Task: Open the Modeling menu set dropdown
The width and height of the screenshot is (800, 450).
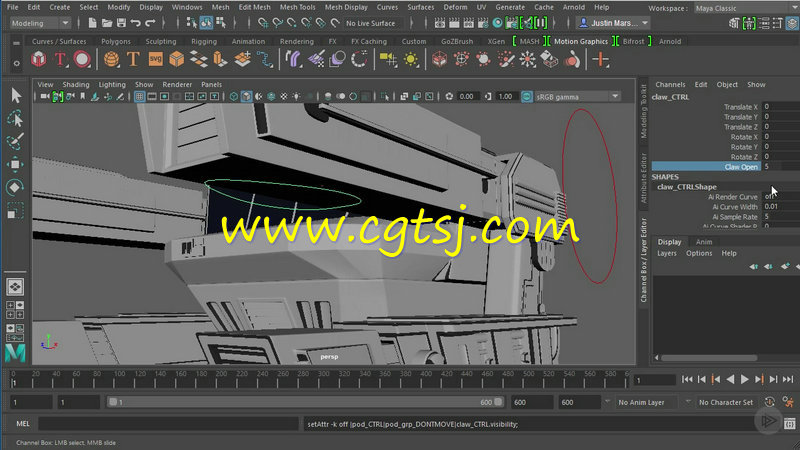Action: [40, 23]
